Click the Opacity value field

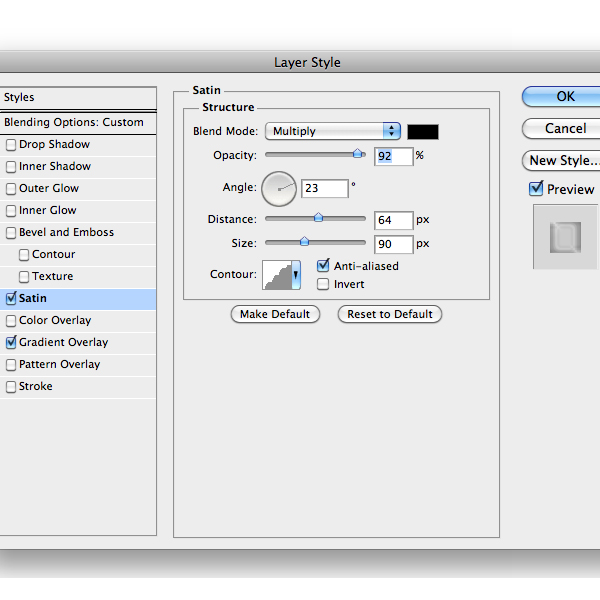(394, 156)
